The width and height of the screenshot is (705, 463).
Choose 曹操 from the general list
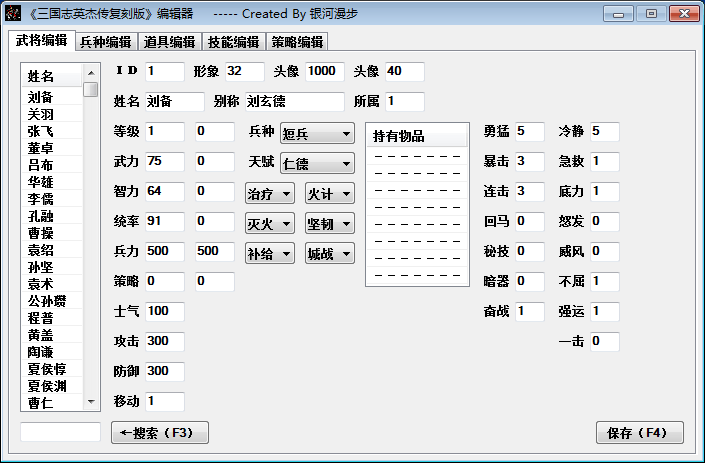click(x=41, y=233)
